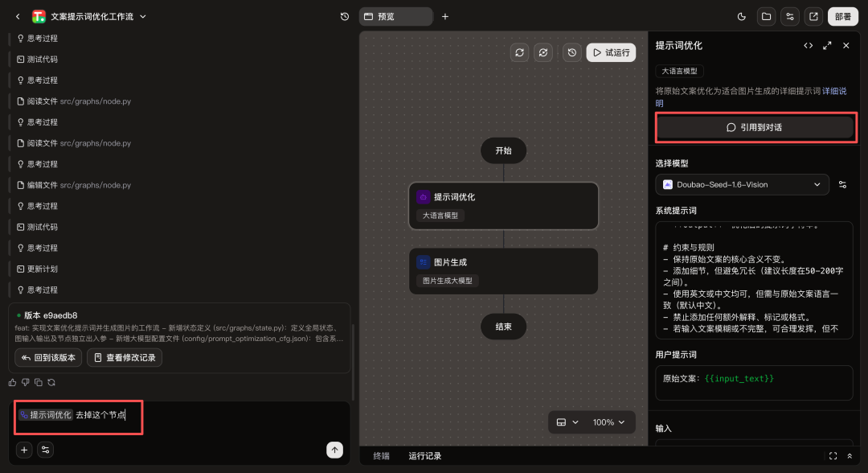Click the history clock icon beside the project title
The height and width of the screenshot is (473, 868).
[x=345, y=16]
